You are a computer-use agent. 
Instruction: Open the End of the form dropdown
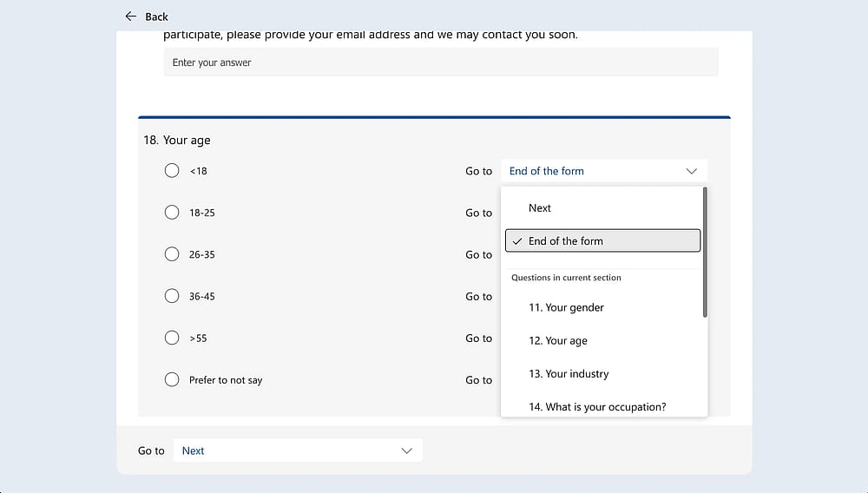(604, 171)
